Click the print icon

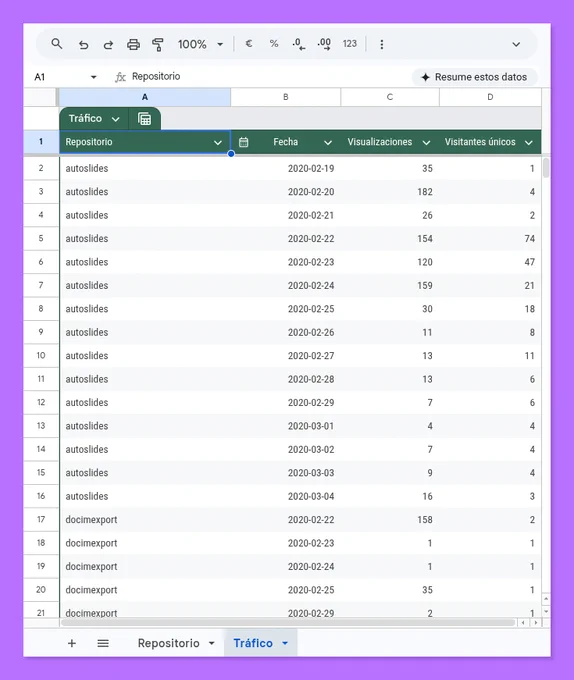pos(133,44)
